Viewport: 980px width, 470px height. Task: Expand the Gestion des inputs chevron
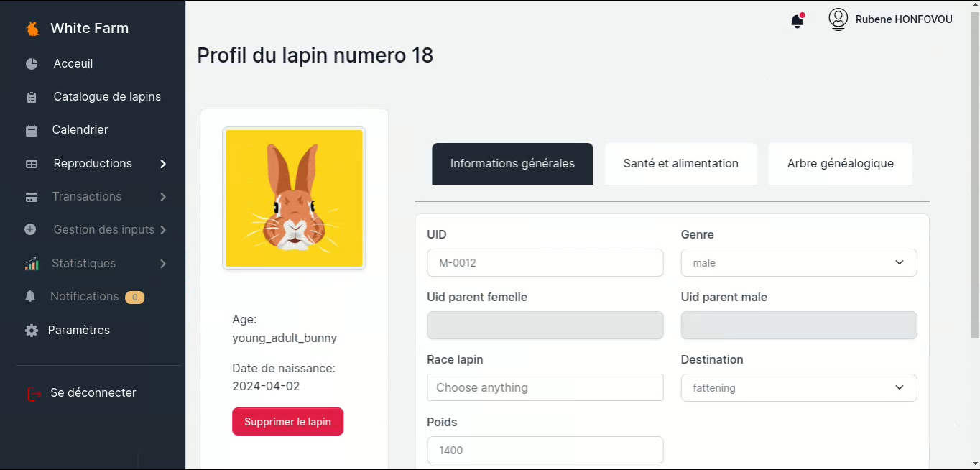point(163,230)
